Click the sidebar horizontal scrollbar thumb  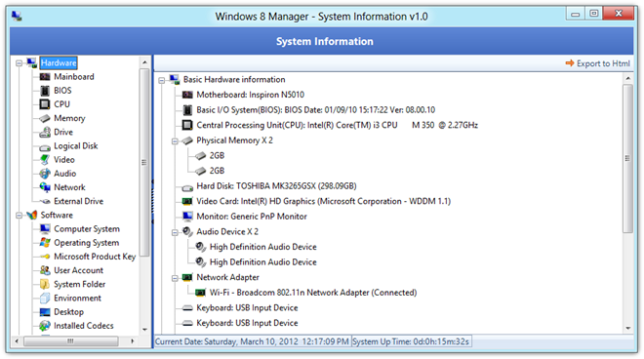pos(70,340)
